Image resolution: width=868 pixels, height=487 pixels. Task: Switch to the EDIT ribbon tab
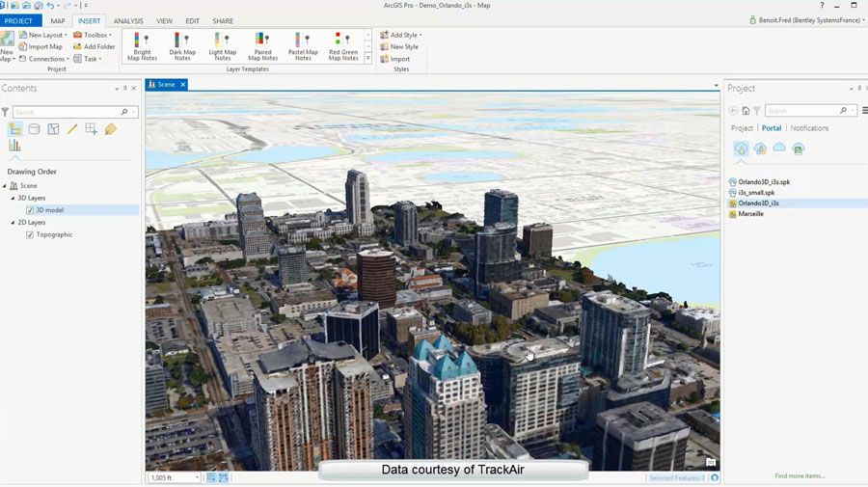click(x=192, y=21)
